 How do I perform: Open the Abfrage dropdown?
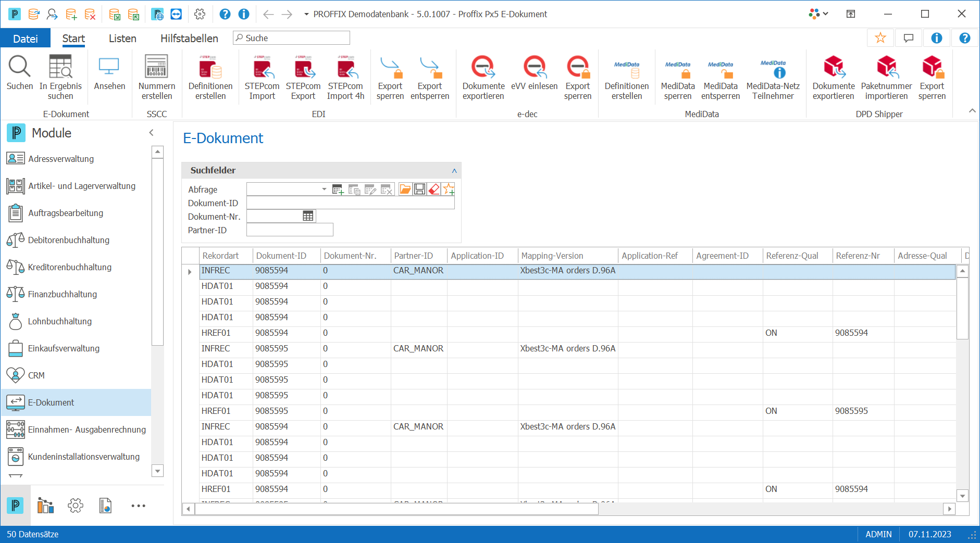[324, 189]
